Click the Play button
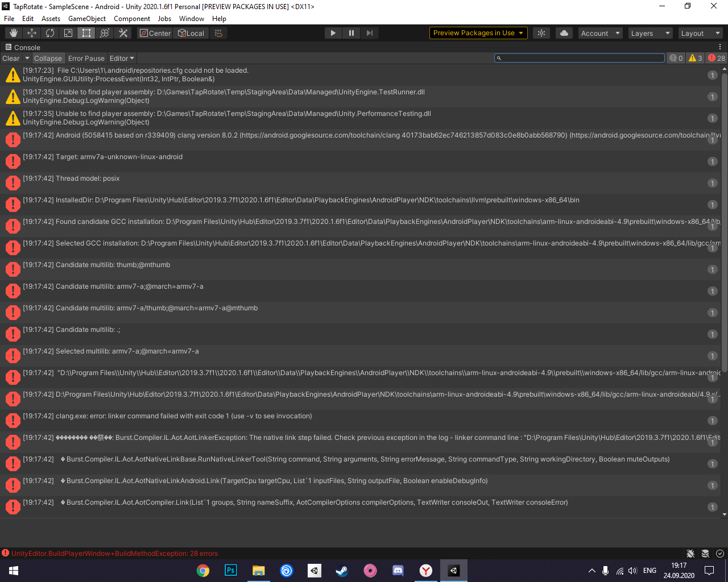 (333, 33)
